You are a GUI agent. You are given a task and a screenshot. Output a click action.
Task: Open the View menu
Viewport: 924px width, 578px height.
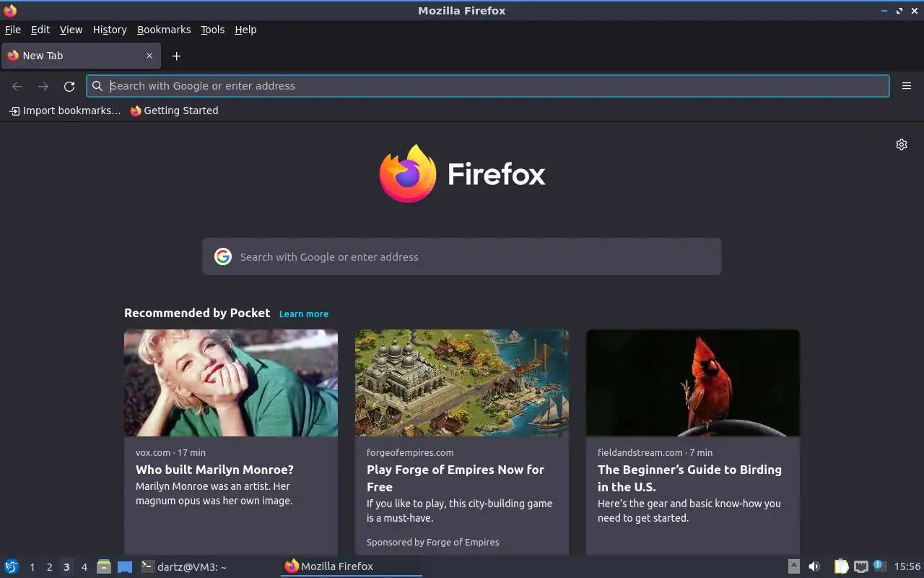[x=71, y=30]
